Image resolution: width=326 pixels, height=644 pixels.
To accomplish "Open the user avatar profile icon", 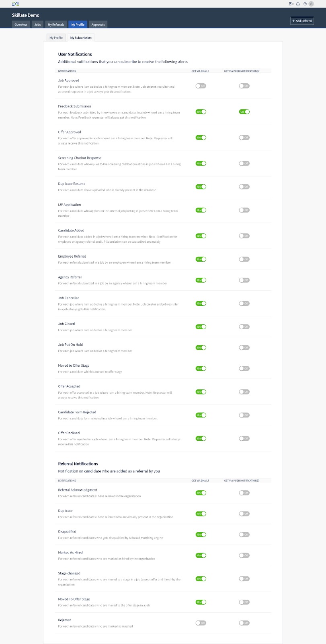I will click(311, 4).
